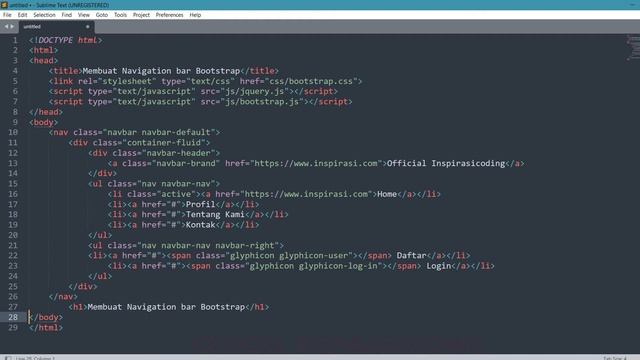Click the Sublime Text app icon in title bar

click(x=4, y=5)
